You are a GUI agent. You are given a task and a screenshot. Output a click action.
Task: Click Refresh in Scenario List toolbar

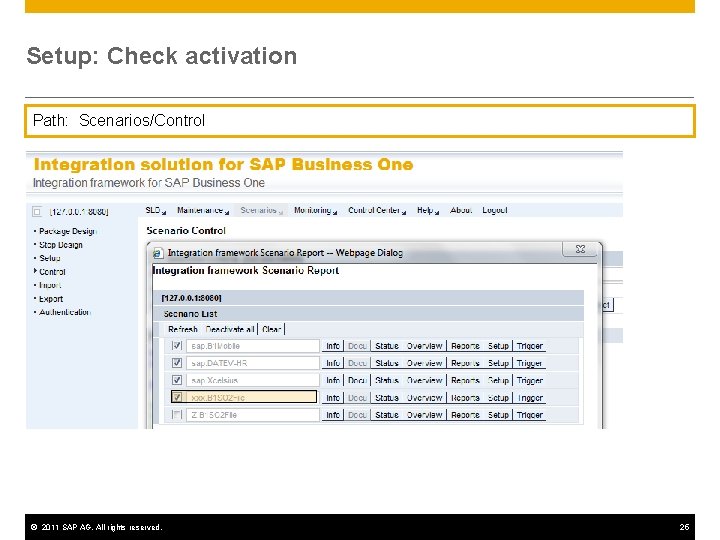coord(182,329)
